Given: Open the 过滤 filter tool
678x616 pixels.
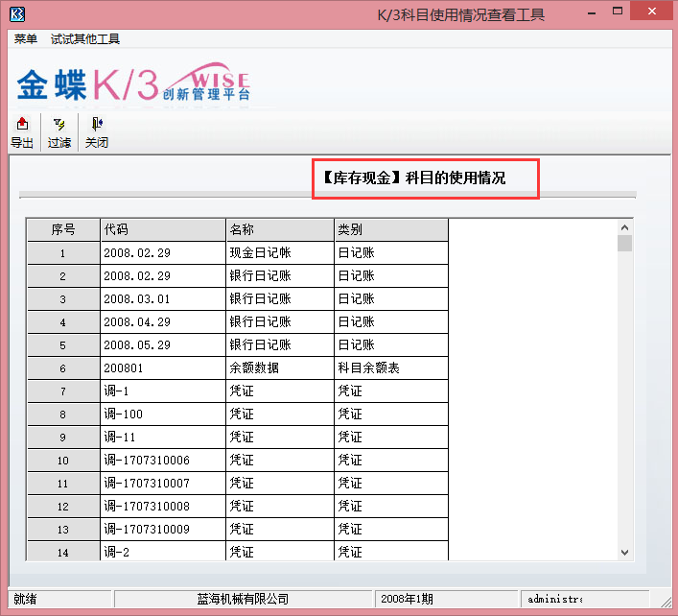Looking at the screenshot, I should (59, 132).
